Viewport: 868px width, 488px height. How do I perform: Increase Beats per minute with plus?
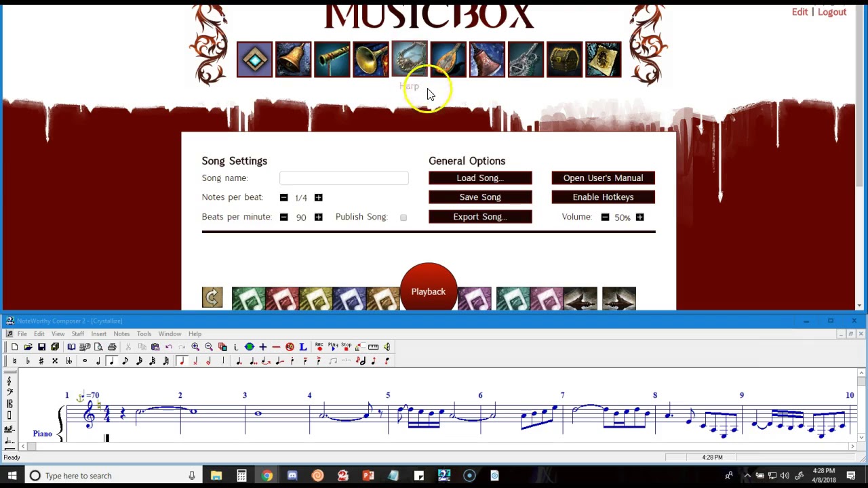318,217
